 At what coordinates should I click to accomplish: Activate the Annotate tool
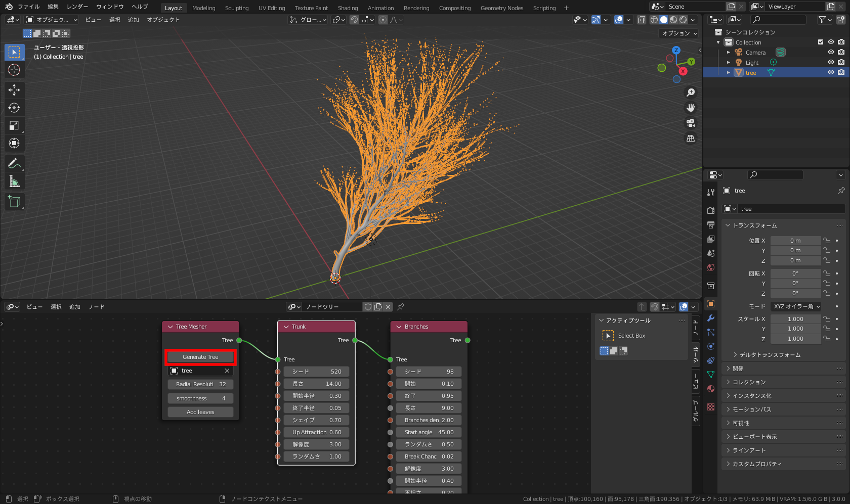(14, 163)
